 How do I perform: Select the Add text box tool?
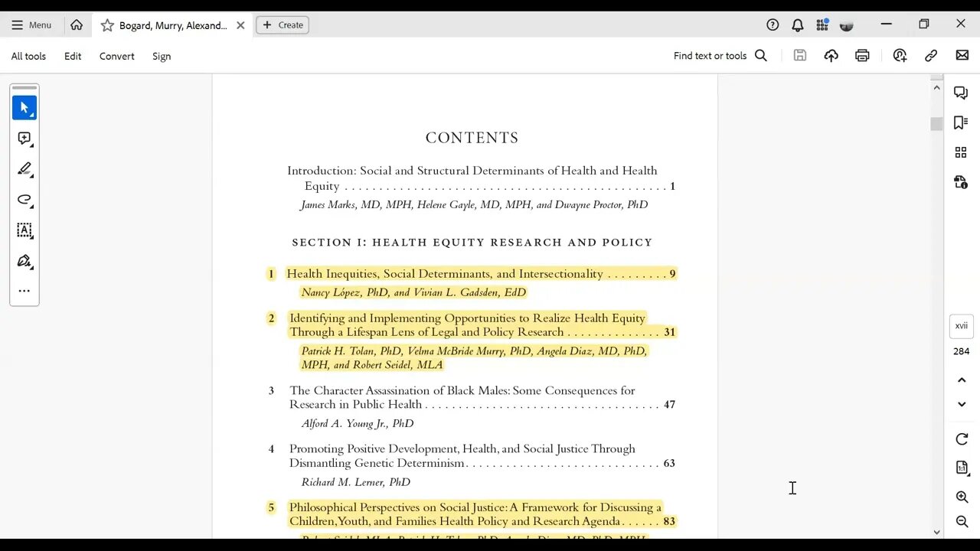(24, 230)
